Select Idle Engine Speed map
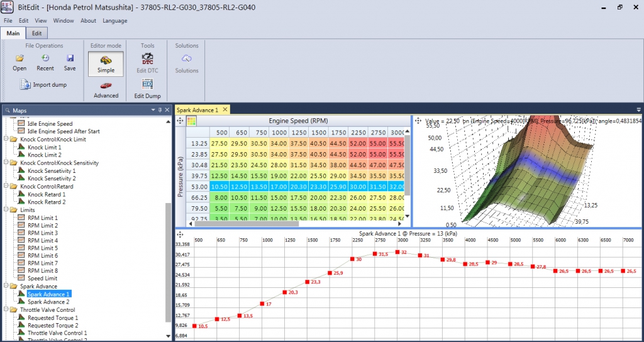The height and width of the screenshot is (342, 644). pyautogui.click(x=50, y=124)
